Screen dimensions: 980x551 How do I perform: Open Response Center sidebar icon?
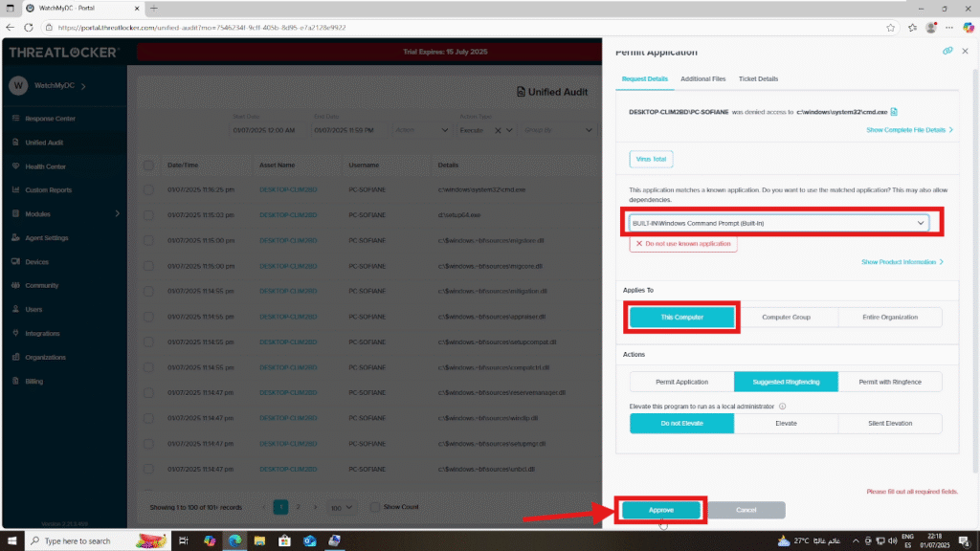(15, 118)
